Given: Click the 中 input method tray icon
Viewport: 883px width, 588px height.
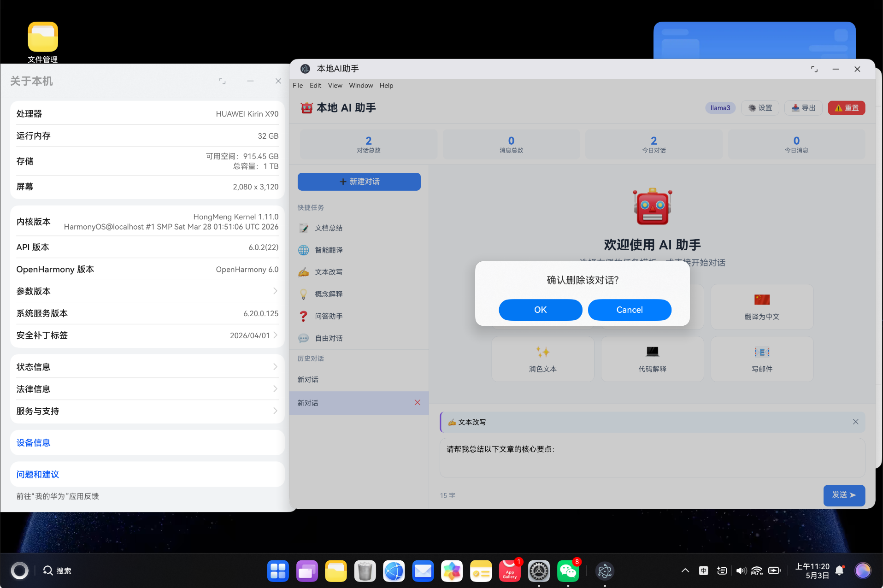Looking at the screenshot, I should coord(704,570).
